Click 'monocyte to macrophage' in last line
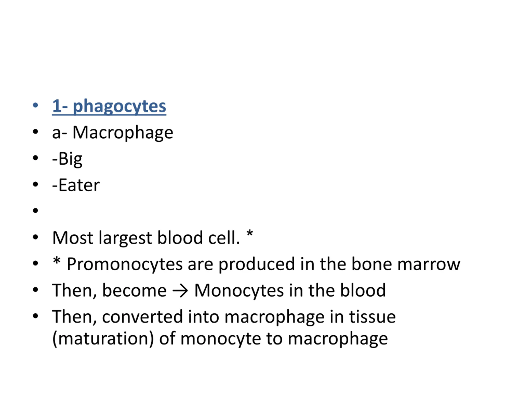 coord(284,339)
